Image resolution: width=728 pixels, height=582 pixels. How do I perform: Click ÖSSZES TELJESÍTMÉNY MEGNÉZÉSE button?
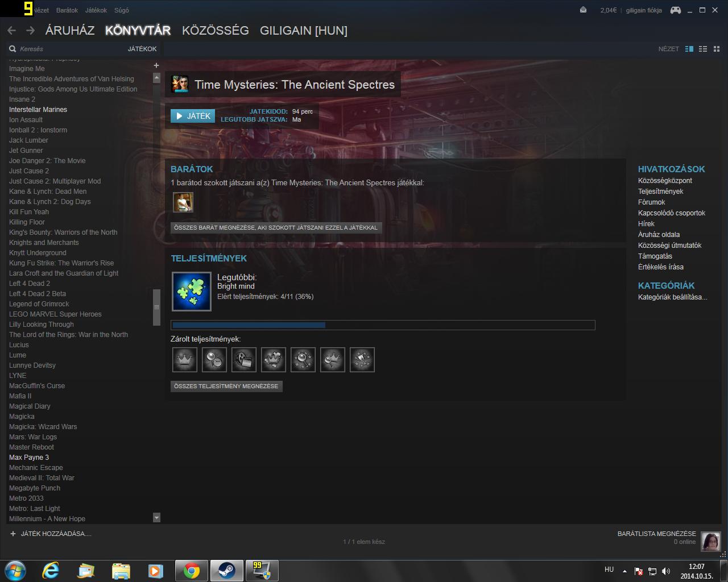tap(226, 386)
